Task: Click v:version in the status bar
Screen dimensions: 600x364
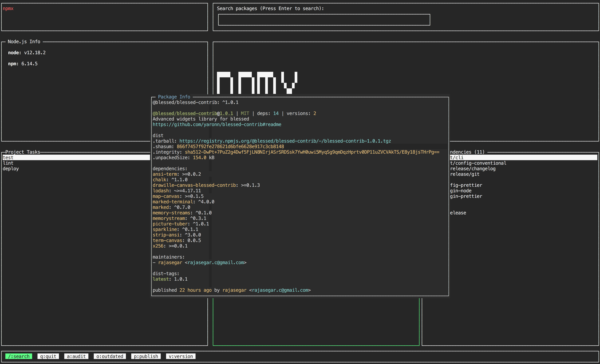Action: pyautogui.click(x=181, y=356)
